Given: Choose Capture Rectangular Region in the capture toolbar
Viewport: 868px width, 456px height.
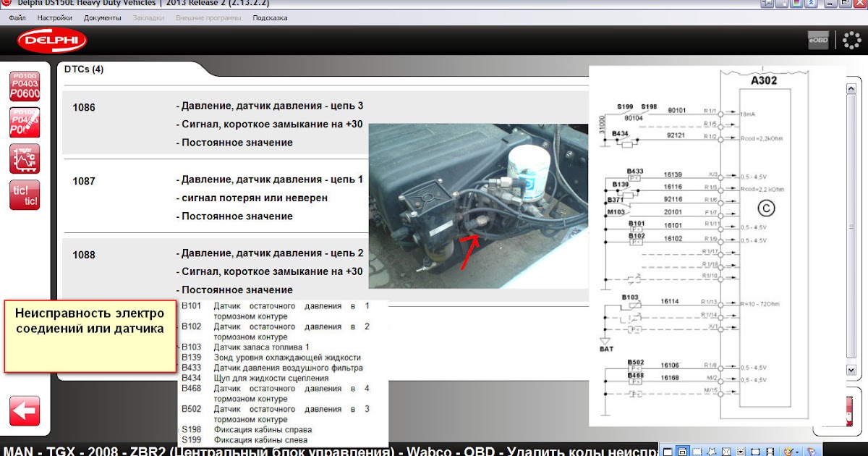Looking at the screenshot, I should coord(697,452).
